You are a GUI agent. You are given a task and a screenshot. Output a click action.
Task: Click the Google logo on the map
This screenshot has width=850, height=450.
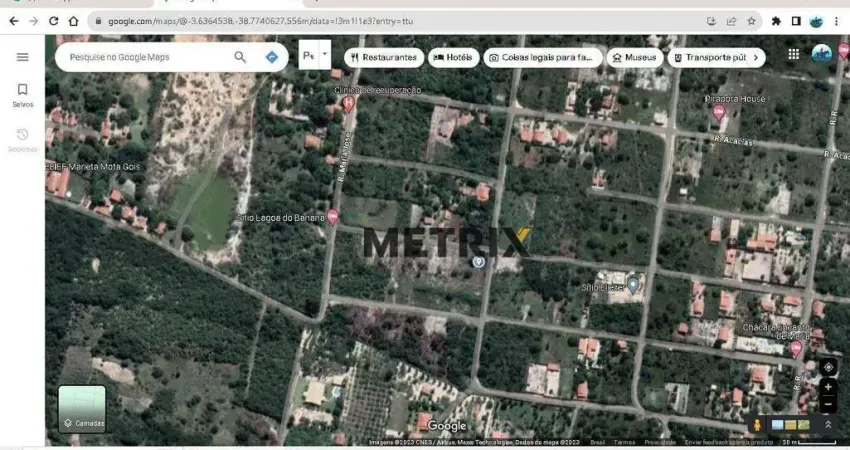click(x=447, y=426)
